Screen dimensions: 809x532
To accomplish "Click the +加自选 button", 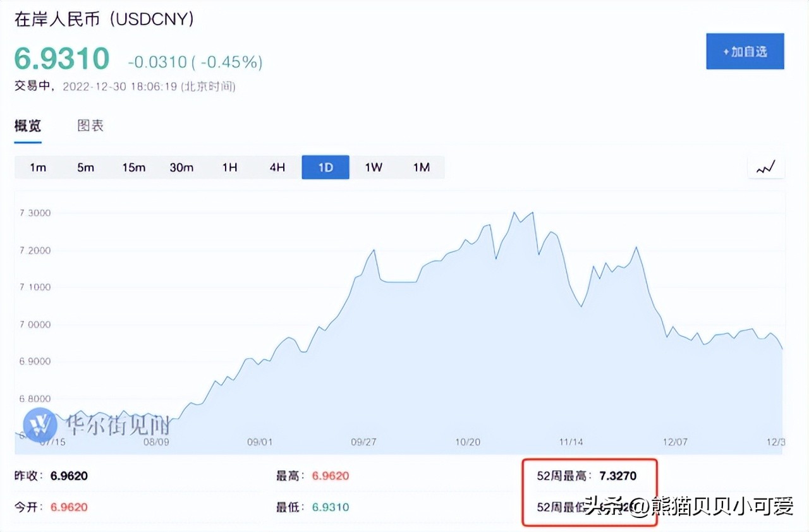I will coord(745,51).
